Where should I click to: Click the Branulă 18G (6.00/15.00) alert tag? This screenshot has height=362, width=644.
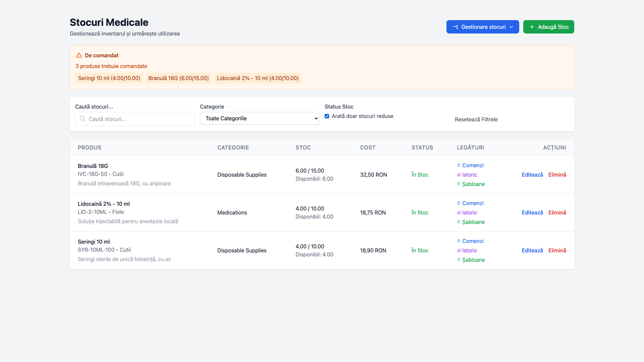click(178, 78)
